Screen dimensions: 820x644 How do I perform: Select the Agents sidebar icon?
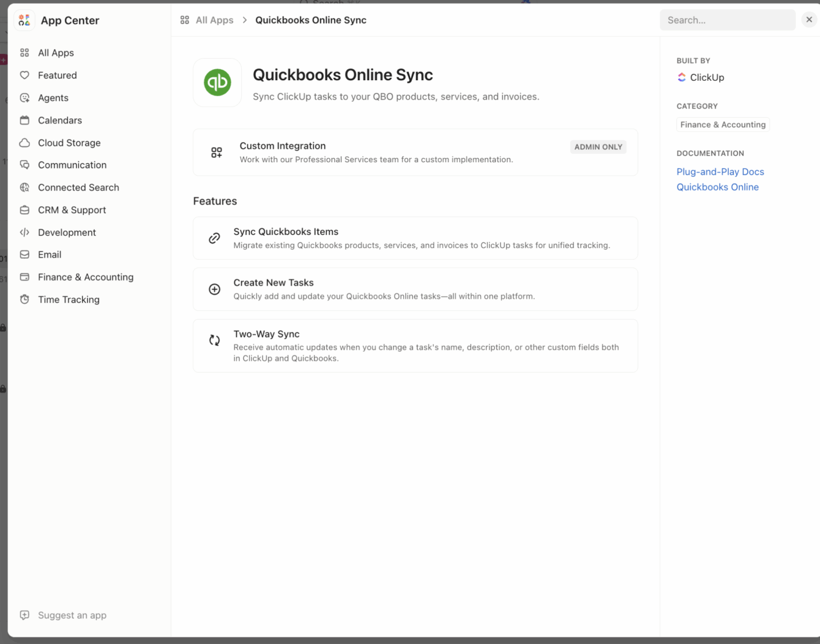click(x=25, y=98)
